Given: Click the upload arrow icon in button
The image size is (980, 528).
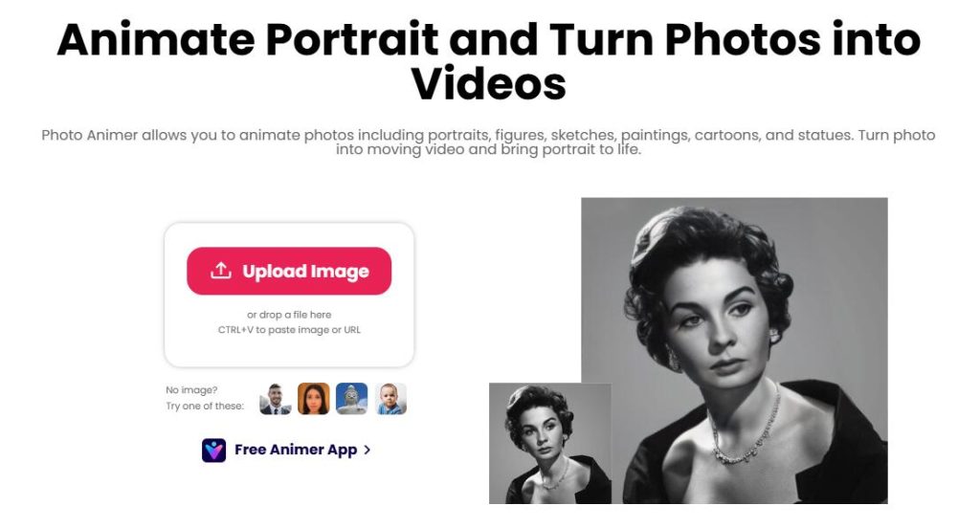Looking at the screenshot, I should [221, 271].
